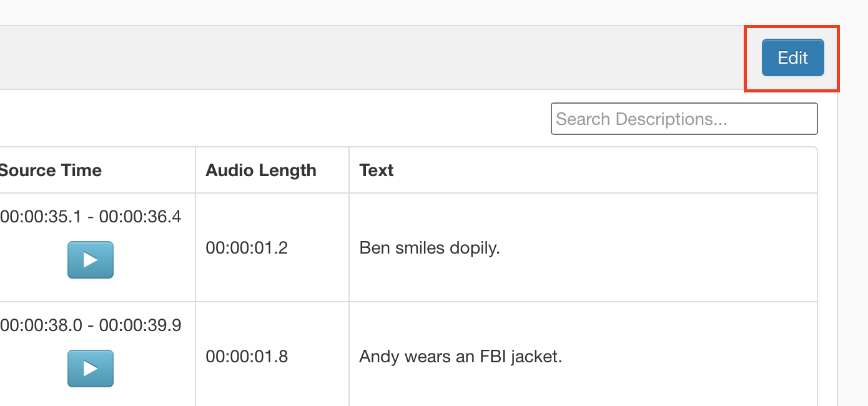
Task: Play audio for the 00:00:35.1 description
Action: pyautogui.click(x=91, y=259)
